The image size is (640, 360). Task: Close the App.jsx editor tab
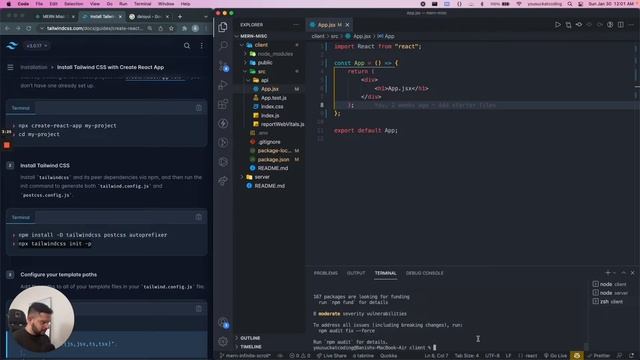(347, 25)
